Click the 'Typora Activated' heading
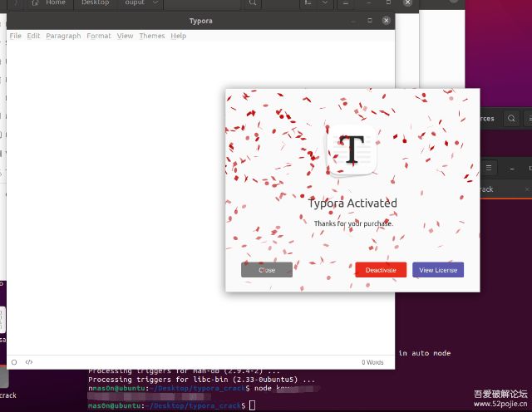This screenshot has height=412, width=532. (352, 204)
